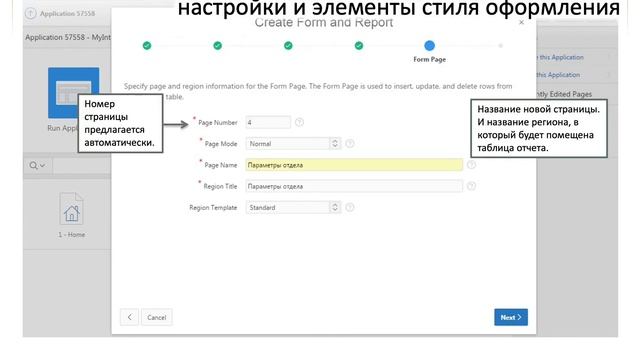Image resolution: width=640 pixels, height=360 pixels.
Task: Open the search magnifier dropdown
Action: pos(37,165)
